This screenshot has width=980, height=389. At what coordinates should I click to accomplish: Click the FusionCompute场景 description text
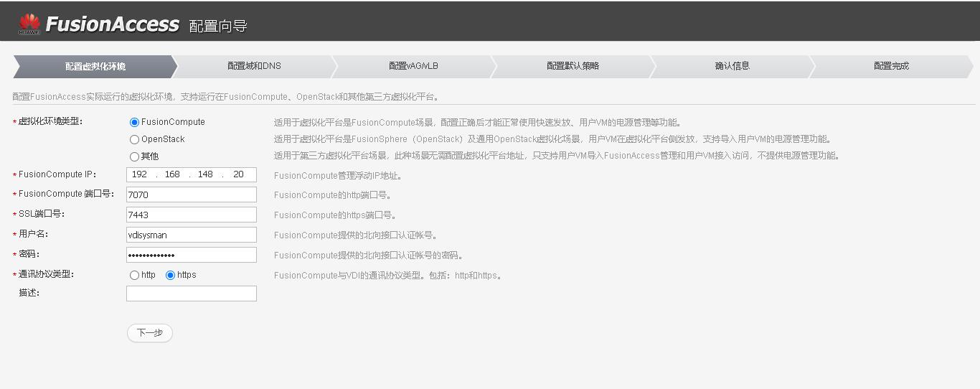click(x=478, y=123)
